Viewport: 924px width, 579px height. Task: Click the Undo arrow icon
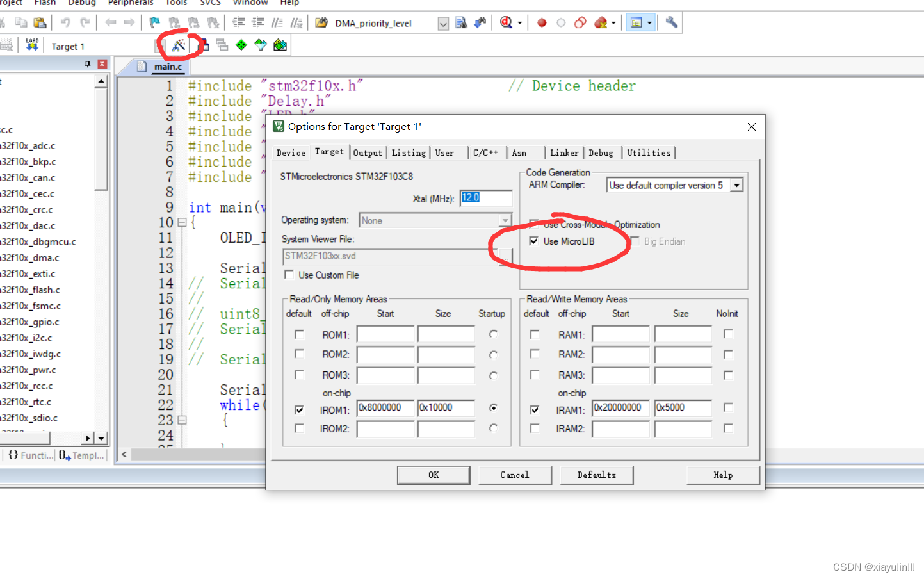[65, 22]
